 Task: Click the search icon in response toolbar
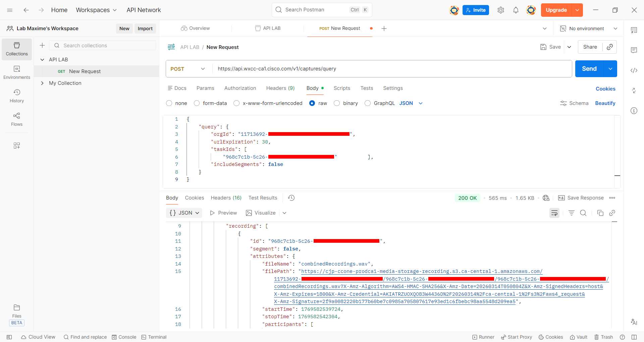pyautogui.click(x=583, y=213)
